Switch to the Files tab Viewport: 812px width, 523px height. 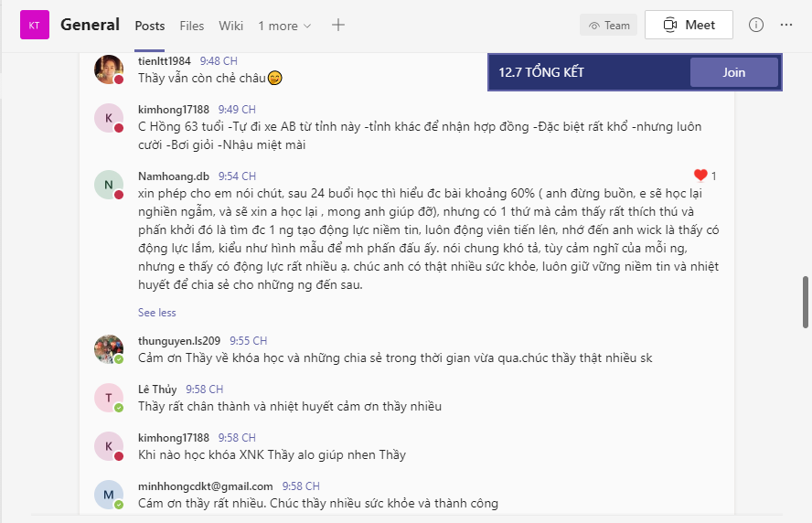(x=192, y=26)
